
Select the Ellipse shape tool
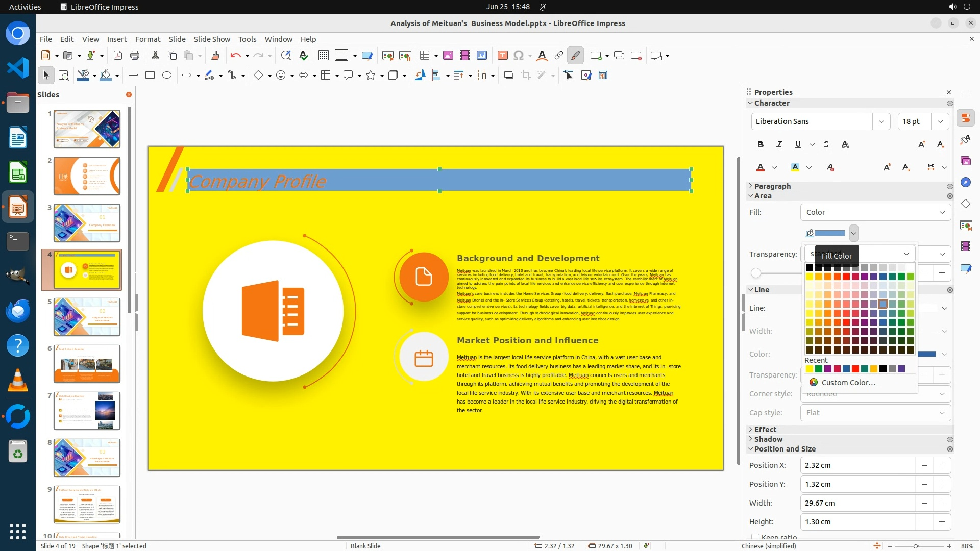click(x=167, y=76)
